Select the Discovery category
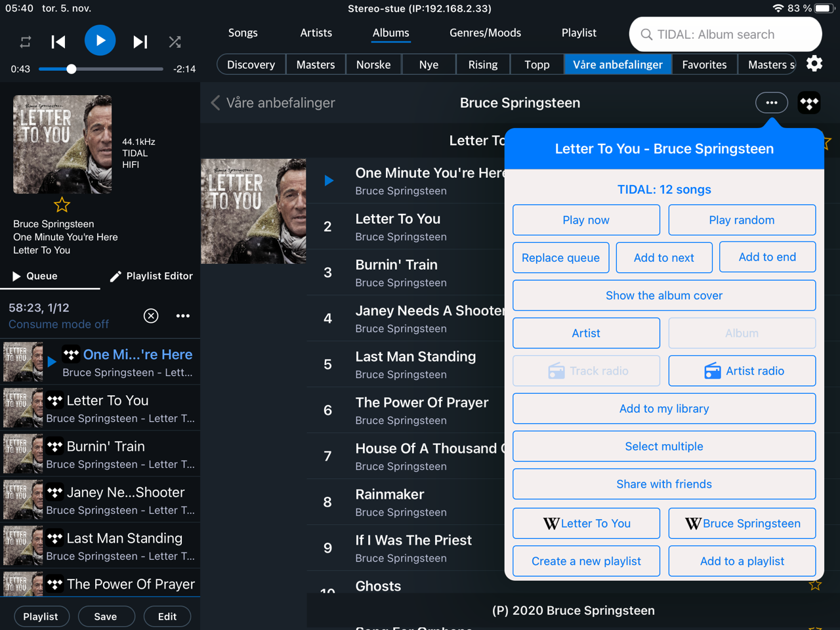The width and height of the screenshot is (840, 630). tap(251, 64)
